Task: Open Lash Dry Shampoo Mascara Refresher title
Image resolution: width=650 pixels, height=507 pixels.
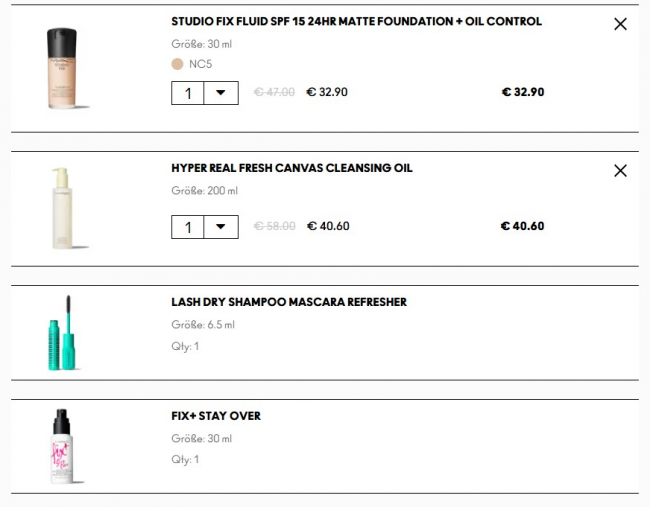Action: click(289, 302)
